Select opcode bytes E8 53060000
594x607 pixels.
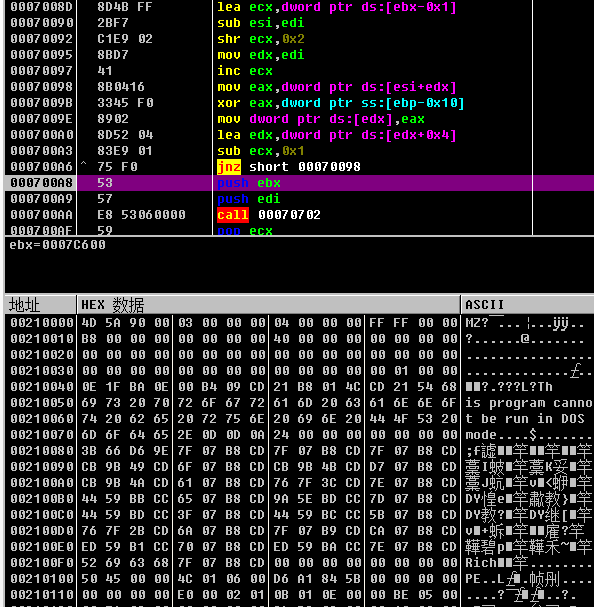(141, 214)
